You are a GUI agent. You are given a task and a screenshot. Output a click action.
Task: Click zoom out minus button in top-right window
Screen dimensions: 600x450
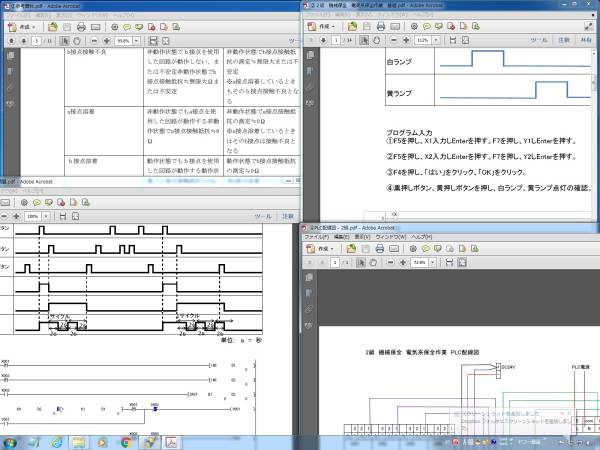click(393, 40)
